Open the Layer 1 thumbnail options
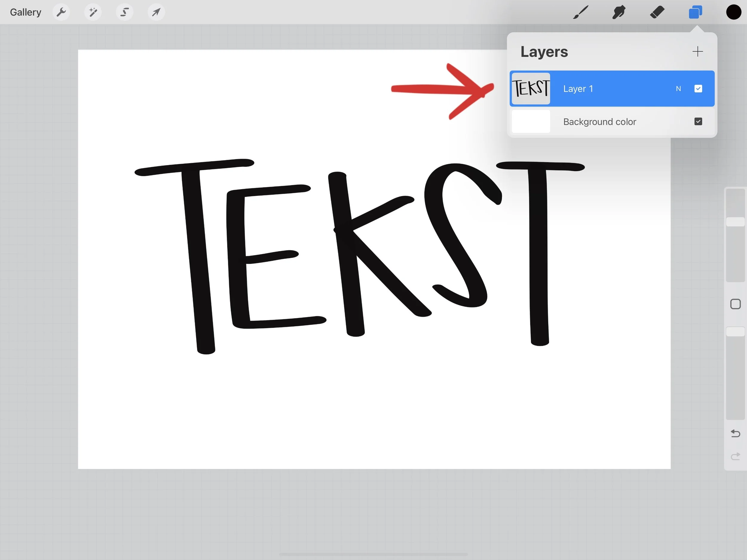747x560 pixels. coord(531,88)
